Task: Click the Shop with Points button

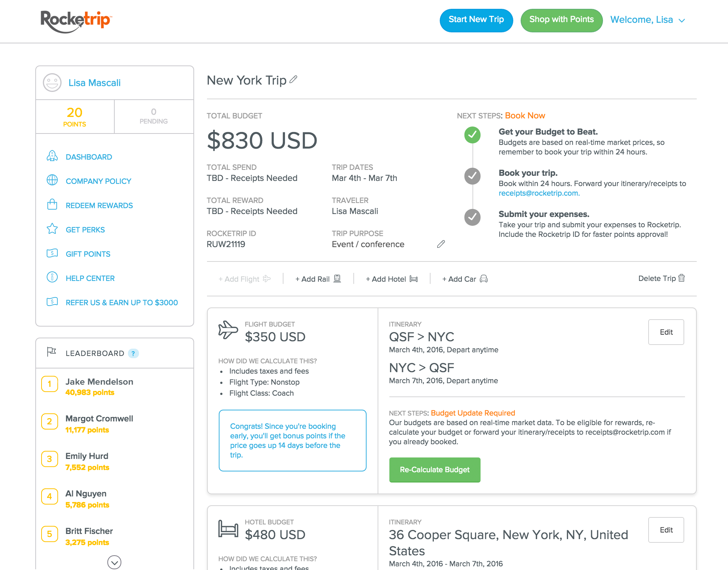Action: pyautogui.click(x=561, y=20)
